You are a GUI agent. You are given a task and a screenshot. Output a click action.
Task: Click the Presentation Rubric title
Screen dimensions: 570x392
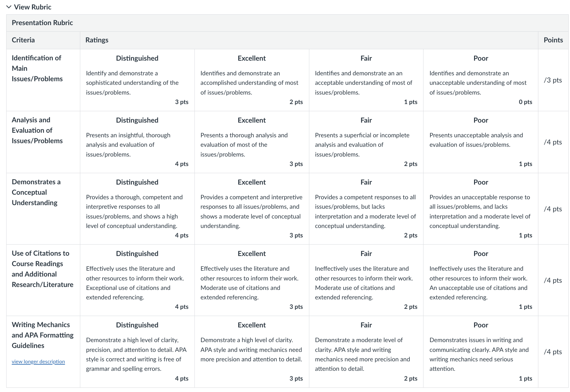42,23
